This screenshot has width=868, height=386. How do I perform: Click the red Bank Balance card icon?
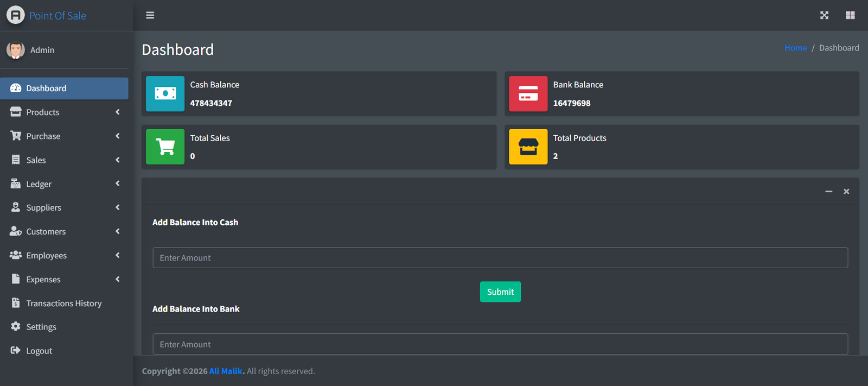[x=528, y=93]
